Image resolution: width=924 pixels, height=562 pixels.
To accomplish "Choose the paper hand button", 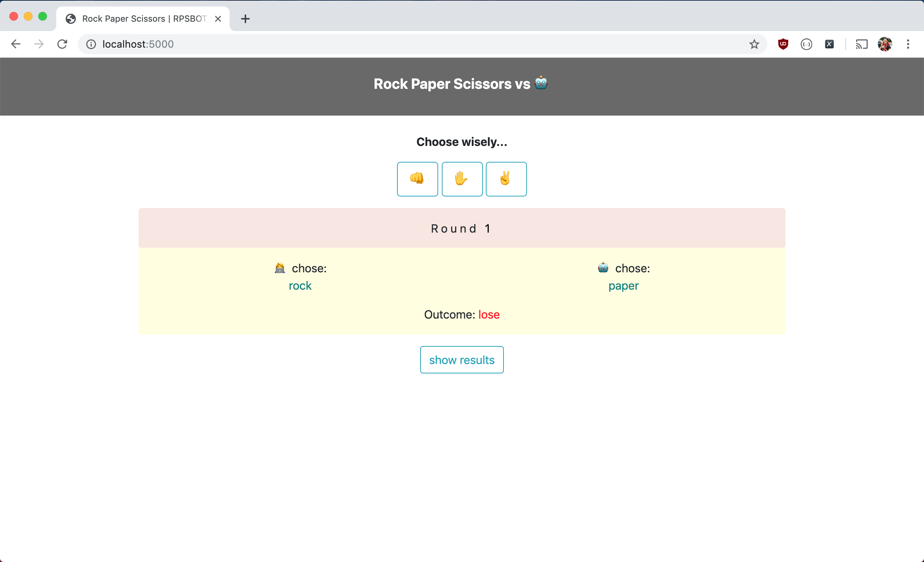I will [462, 179].
